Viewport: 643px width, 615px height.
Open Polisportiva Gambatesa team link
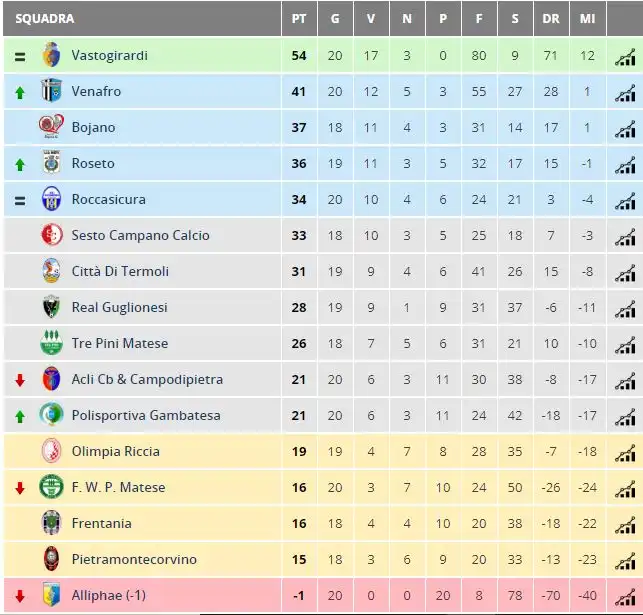tap(146, 415)
